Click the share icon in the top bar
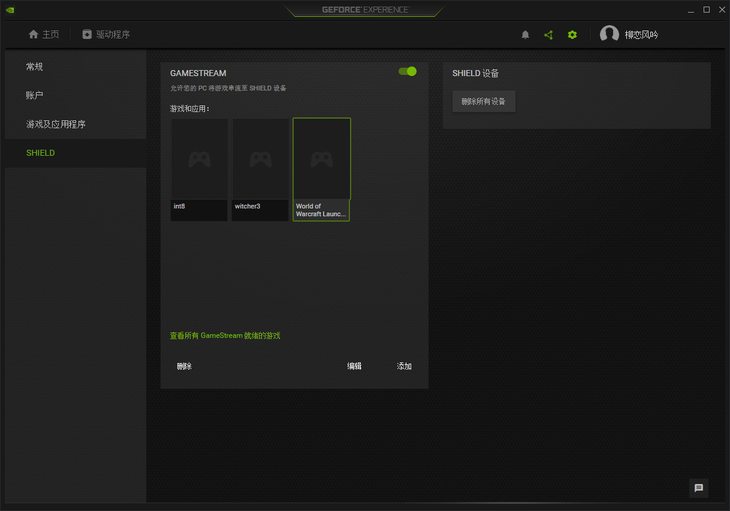 click(548, 35)
